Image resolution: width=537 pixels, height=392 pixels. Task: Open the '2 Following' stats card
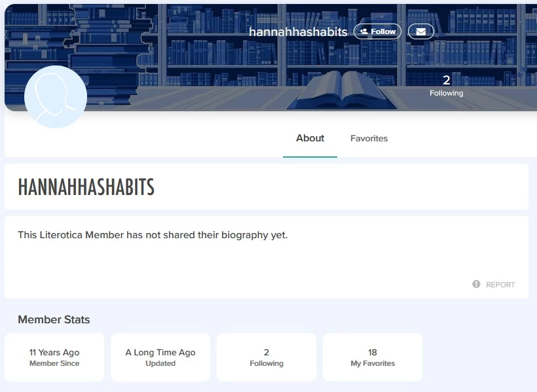(267, 357)
